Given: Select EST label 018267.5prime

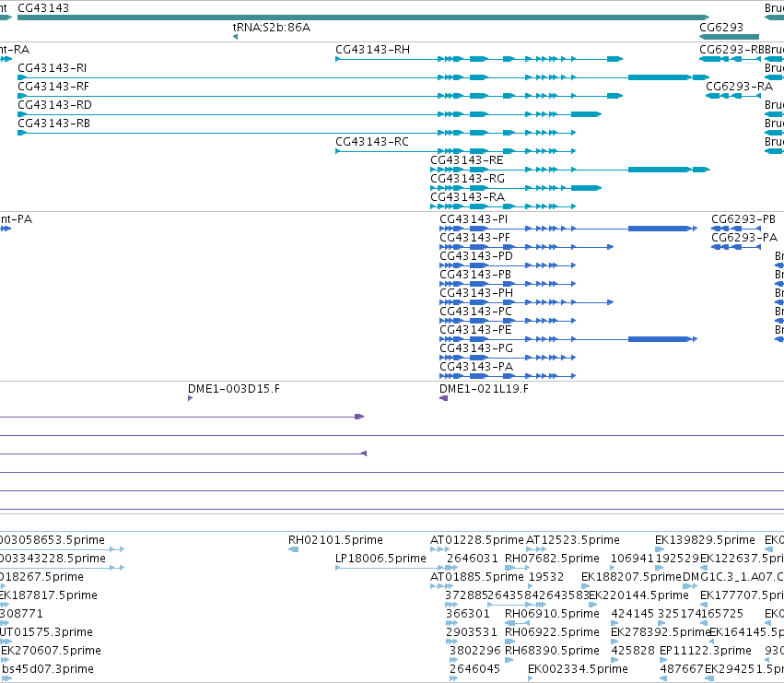Looking at the screenshot, I should tap(42, 577).
